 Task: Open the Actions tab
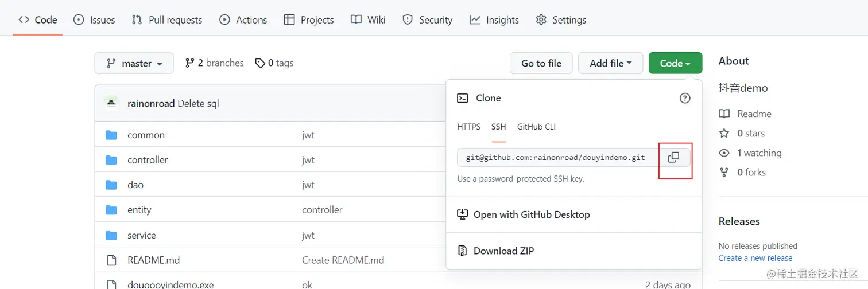point(243,19)
